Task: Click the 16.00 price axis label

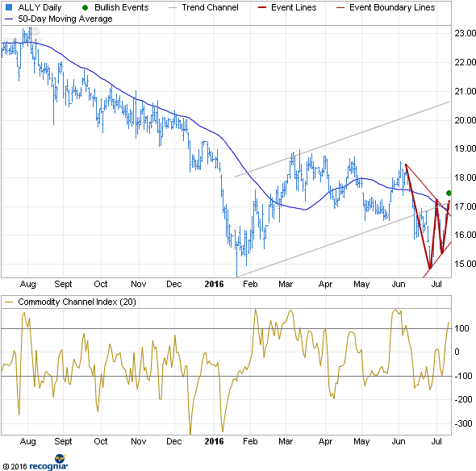Action: coord(465,235)
